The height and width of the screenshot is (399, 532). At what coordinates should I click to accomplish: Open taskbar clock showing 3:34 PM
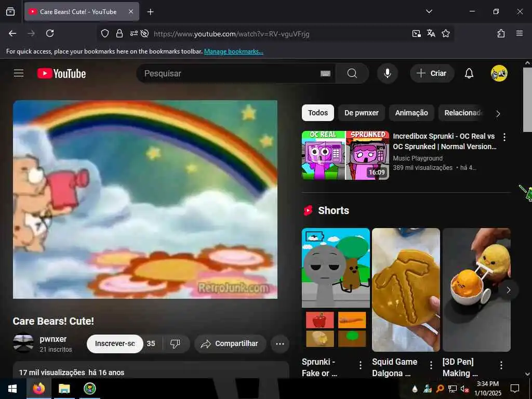pyautogui.click(x=488, y=389)
